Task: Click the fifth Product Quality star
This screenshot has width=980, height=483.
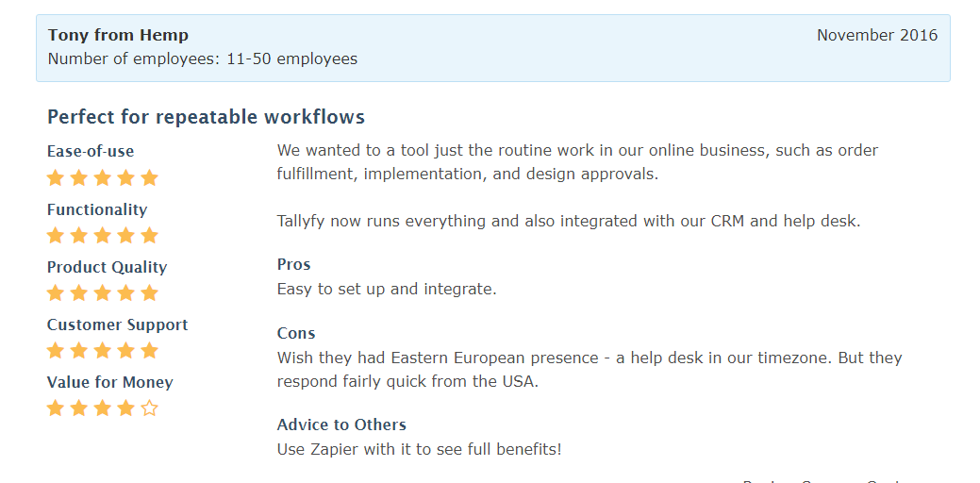Action: (149, 293)
